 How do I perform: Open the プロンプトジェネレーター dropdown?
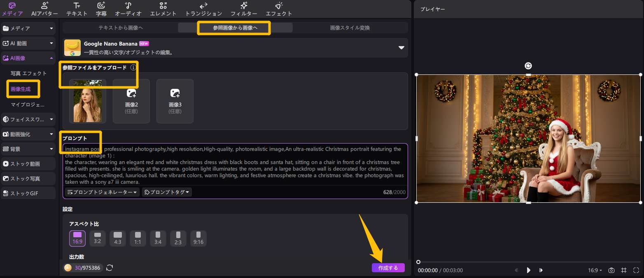[x=102, y=192]
